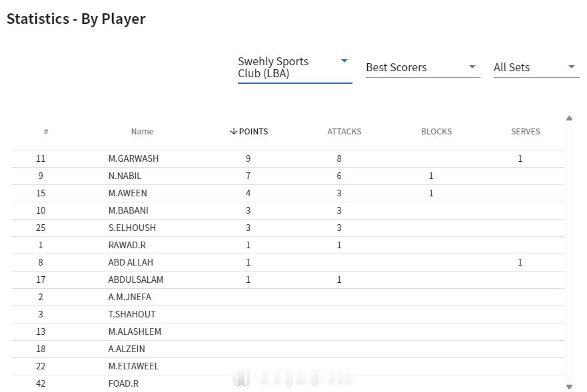Sort table by ATTACKS column

[344, 131]
